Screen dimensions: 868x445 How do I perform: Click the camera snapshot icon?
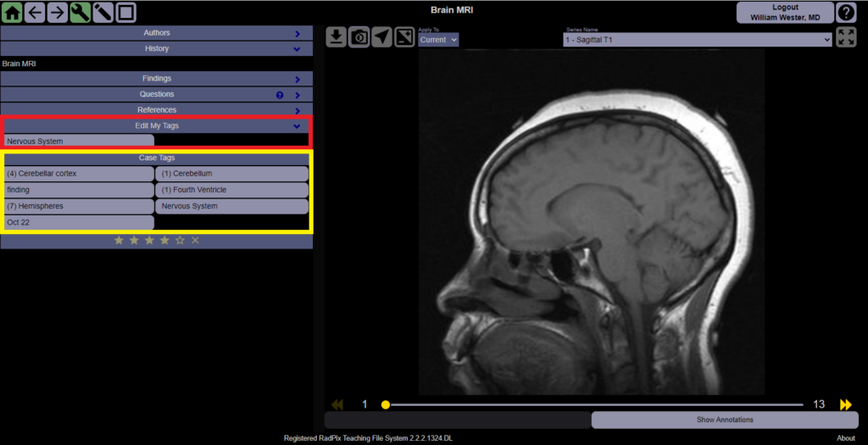pos(359,37)
